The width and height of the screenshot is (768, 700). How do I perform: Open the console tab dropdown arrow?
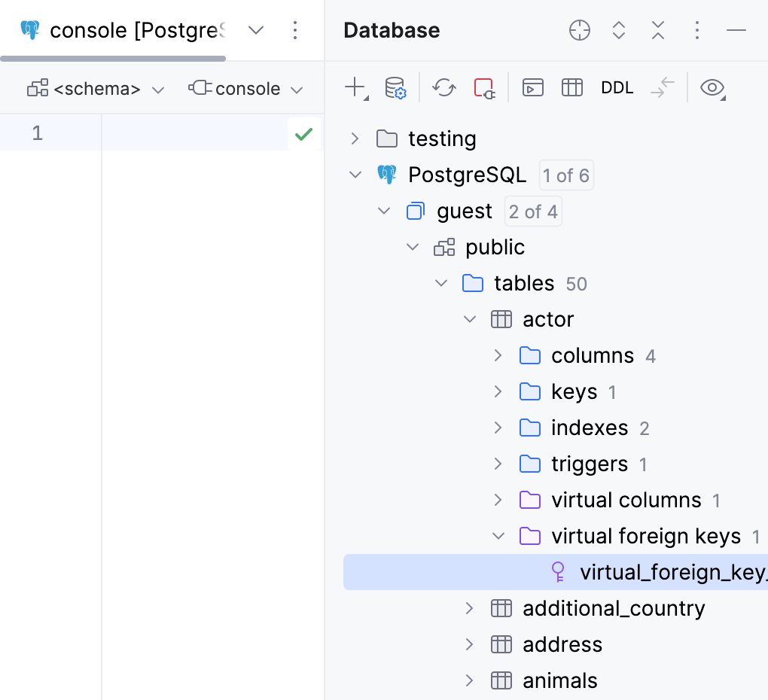point(256,30)
